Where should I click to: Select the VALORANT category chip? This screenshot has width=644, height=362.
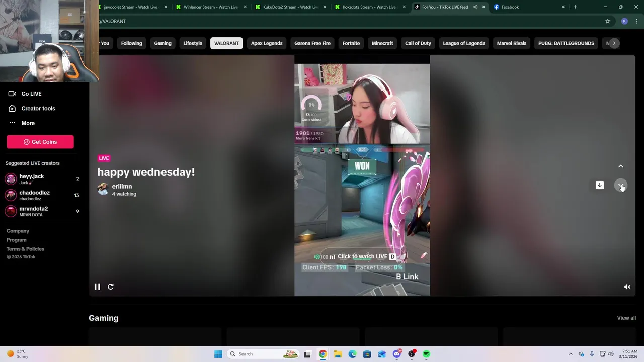coord(226,43)
